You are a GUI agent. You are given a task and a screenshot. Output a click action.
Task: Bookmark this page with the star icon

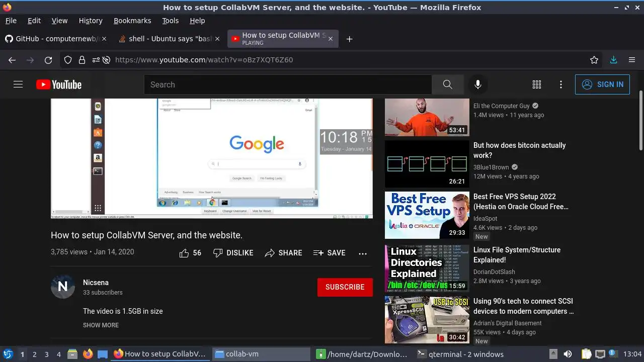tap(594, 60)
